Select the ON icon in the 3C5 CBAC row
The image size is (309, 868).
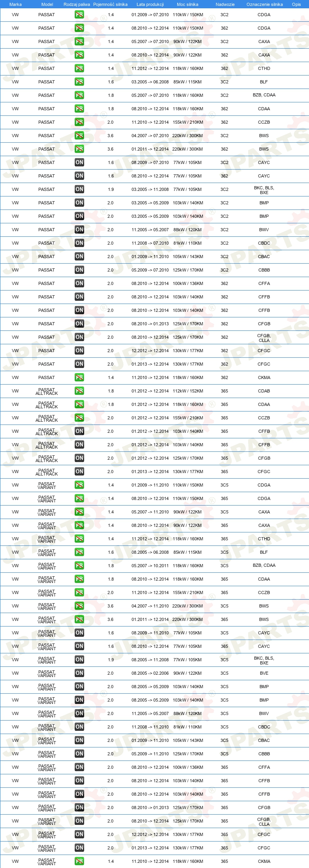pos(79,740)
